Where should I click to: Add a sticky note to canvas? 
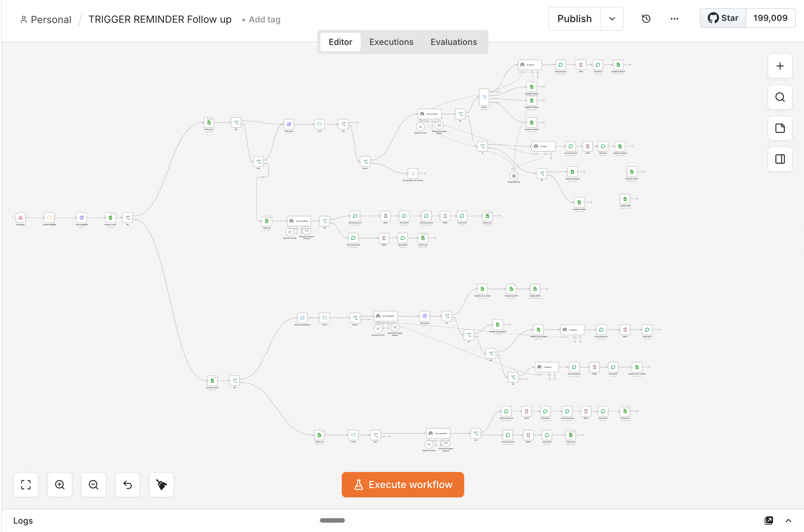pos(780,128)
